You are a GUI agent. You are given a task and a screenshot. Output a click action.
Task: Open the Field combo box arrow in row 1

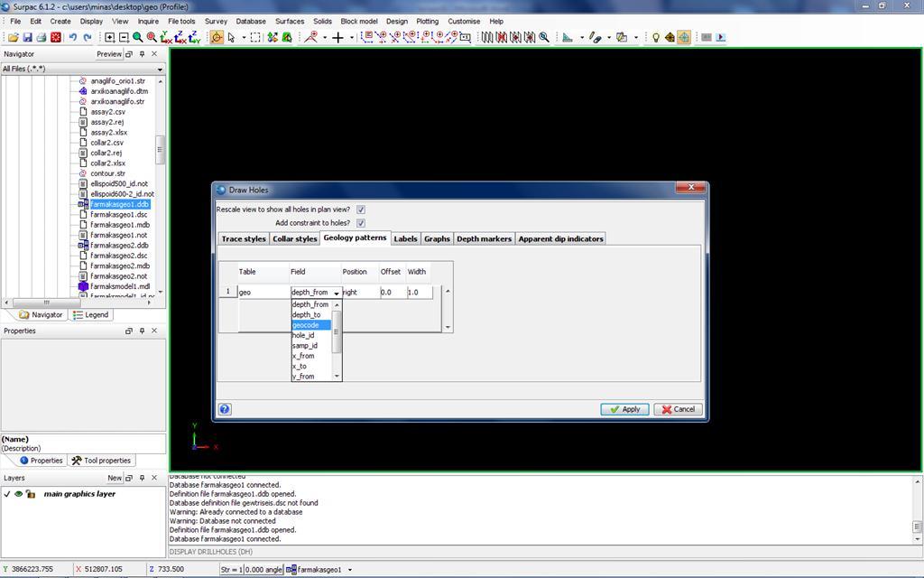click(337, 293)
